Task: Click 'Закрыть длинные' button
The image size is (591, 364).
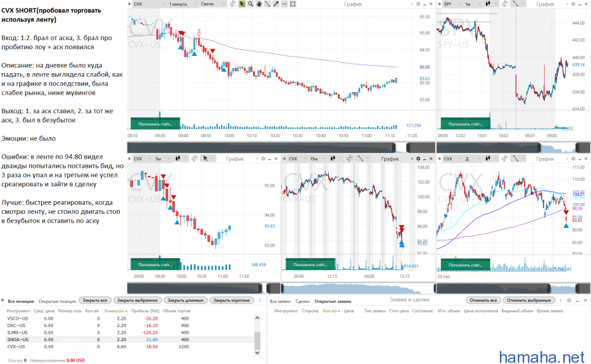Action: (x=185, y=301)
